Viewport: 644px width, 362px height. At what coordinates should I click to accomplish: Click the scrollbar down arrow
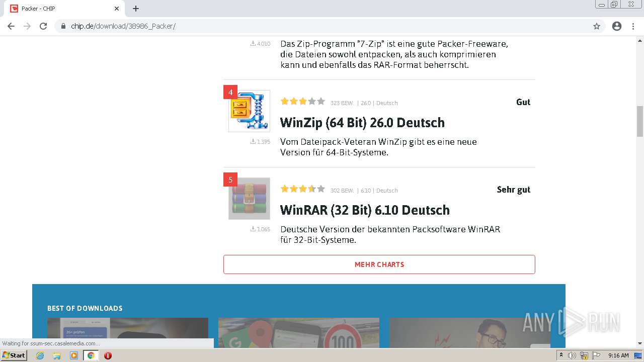pyautogui.click(x=639, y=343)
